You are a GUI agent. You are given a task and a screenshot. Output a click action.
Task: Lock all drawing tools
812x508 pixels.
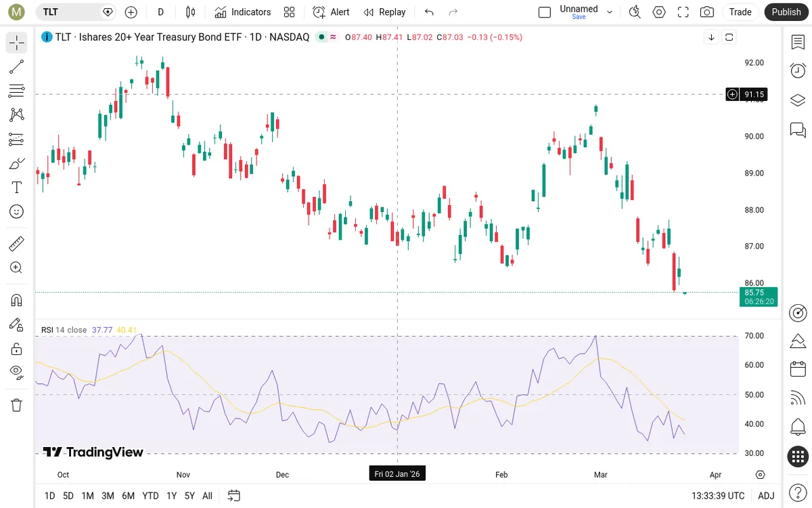[x=17, y=349]
